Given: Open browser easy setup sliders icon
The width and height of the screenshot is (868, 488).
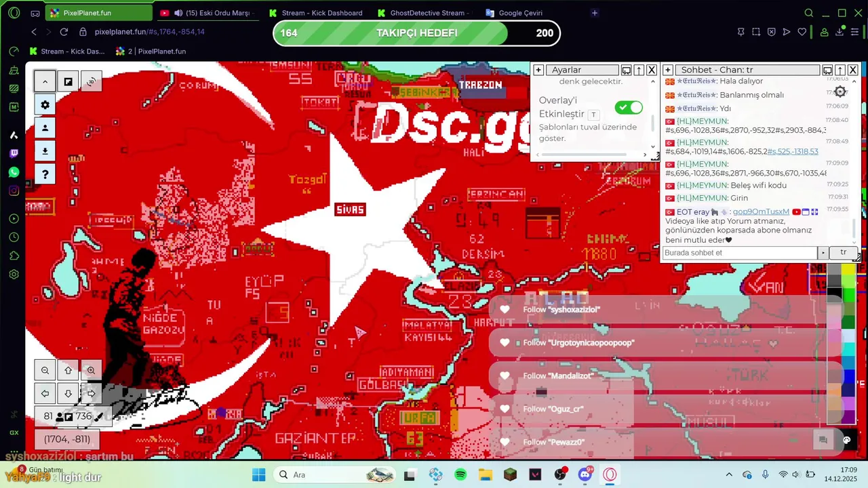Looking at the screenshot, I should (855, 32).
